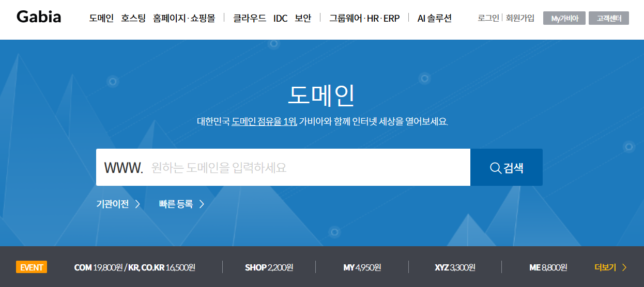Click the WWW. prefix label
Viewport: 644px width, 287px height.
click(124, 168)
